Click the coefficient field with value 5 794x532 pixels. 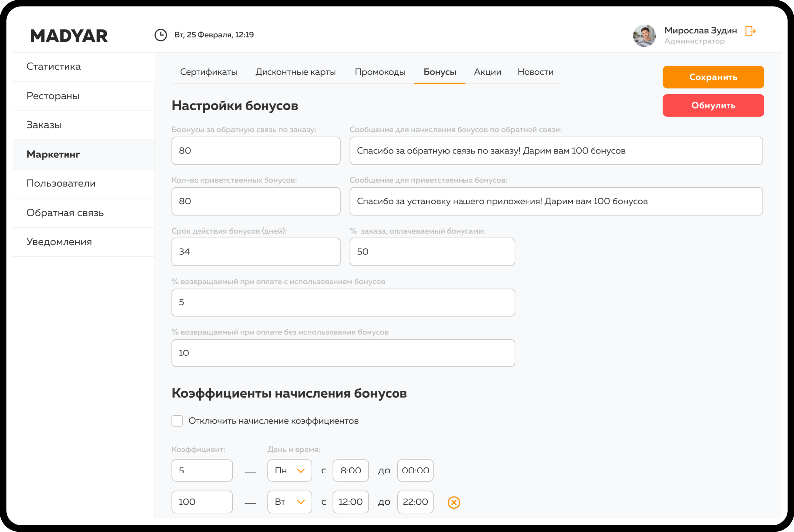tap(202, 471)
